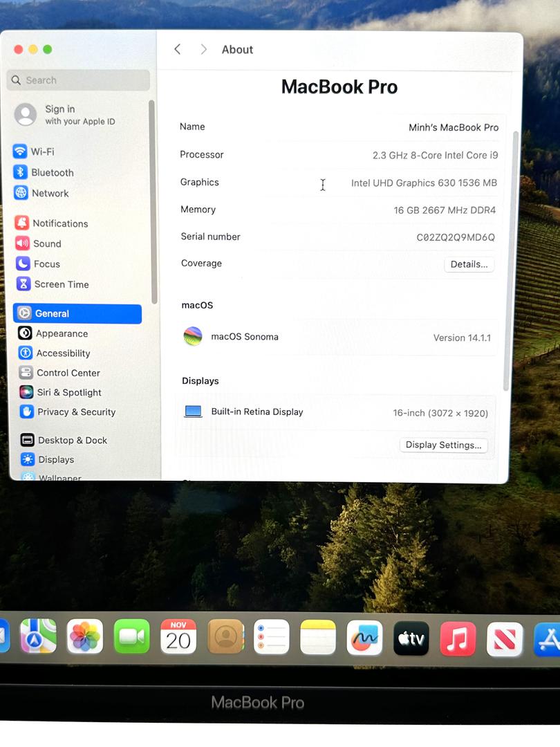Click the 16-inch (3072 × 1920) text
The image size is (560, 747).
[x=440, y=412]
